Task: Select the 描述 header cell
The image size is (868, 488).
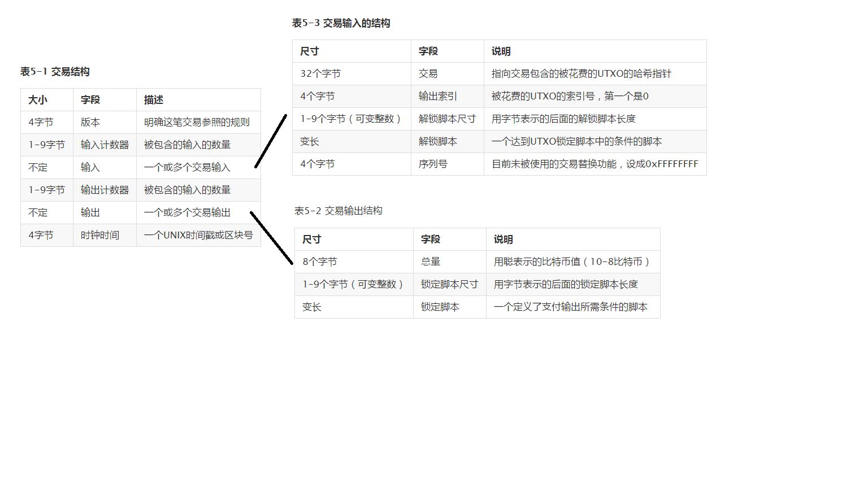Action: tap(198, 100)
